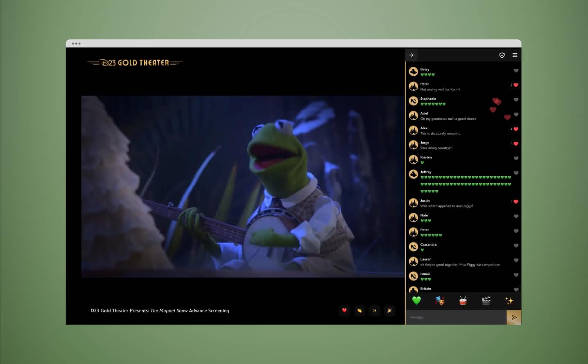This screenshot has width=588, height=364.
Task: Like Jeffrey's long hearts message
Action: (x=516, y=173)
